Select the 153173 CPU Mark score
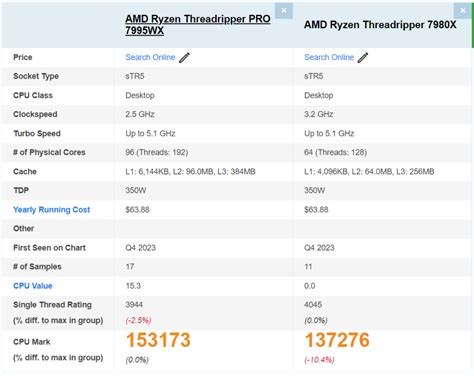Image resolution: width=474 pixels, height=376 pixels. 158,340
